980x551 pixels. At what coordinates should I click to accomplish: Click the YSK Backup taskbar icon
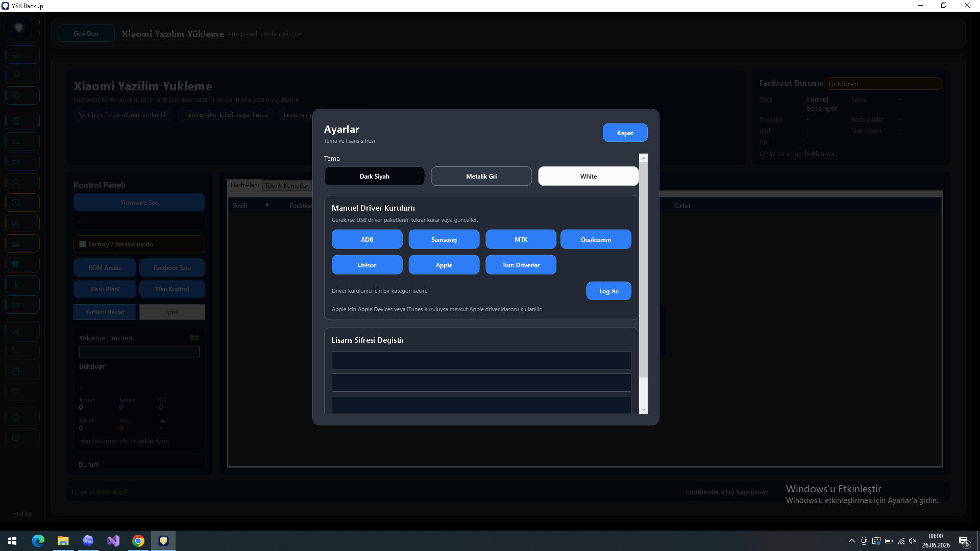pyautogui.click(x=163, y=541)
